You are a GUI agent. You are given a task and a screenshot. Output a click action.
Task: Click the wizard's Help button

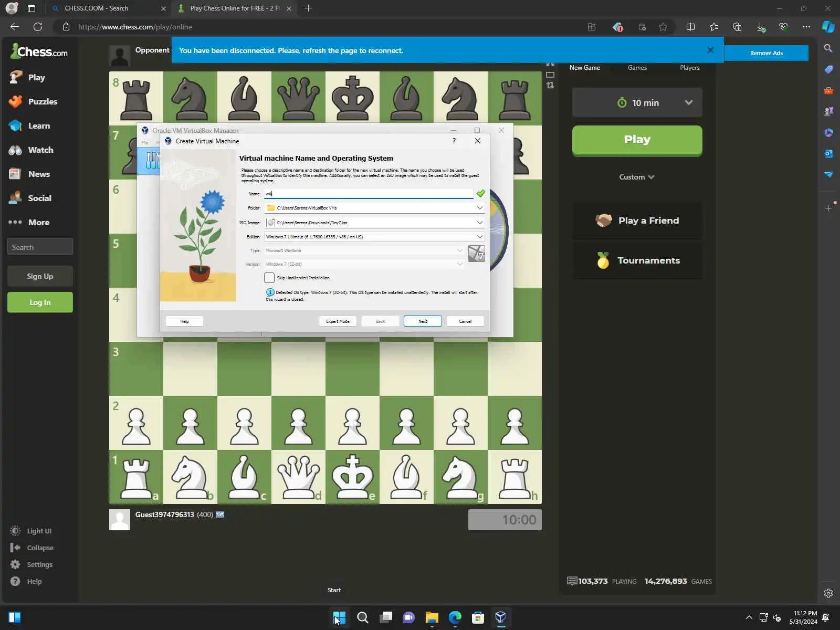(x=184, y=321)
